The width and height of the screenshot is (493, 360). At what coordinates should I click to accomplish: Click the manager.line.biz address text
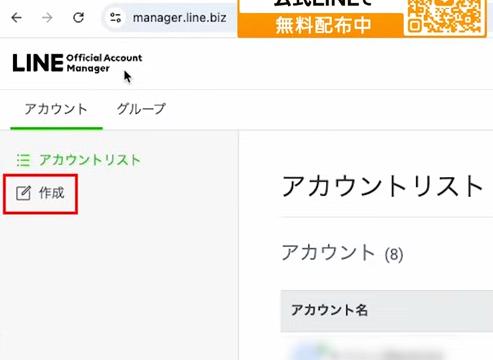click(x=180, y=18)
